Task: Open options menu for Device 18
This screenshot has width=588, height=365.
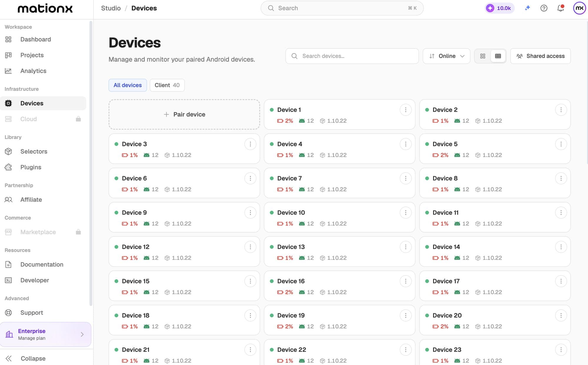Action: (x=250, y=315)
